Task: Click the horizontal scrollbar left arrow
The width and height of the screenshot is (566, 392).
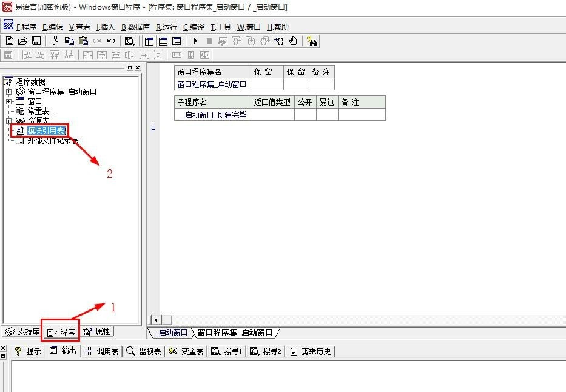Action: (x=156, y=320)
